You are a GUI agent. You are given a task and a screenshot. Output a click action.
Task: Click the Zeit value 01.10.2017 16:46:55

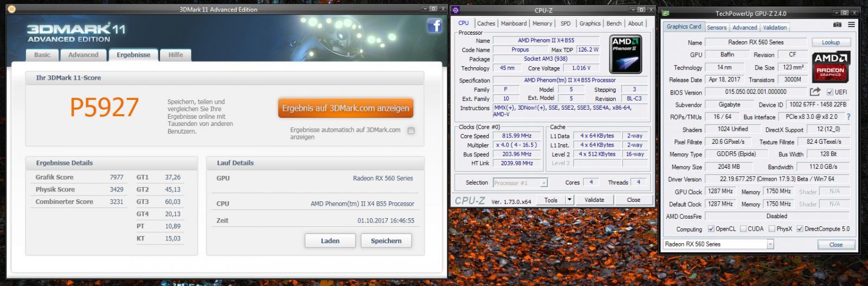click(x=386, y=221)
